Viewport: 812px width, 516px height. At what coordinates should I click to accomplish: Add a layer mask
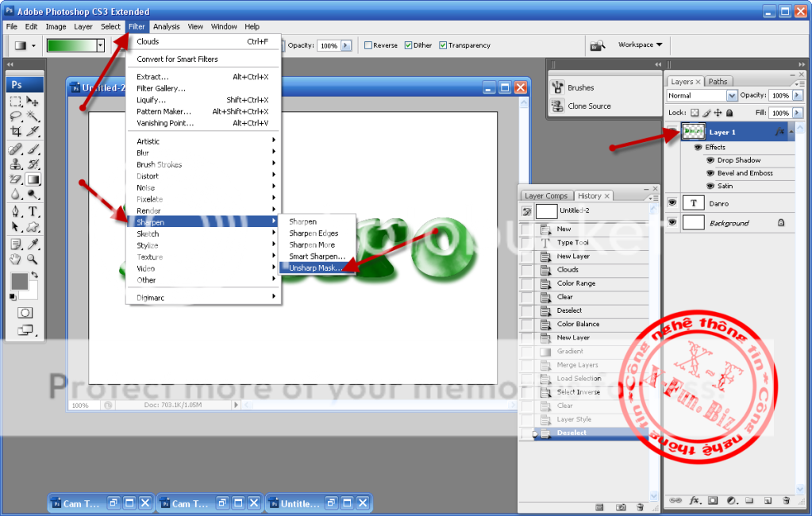pyautogui.click(x=713, y=500)
